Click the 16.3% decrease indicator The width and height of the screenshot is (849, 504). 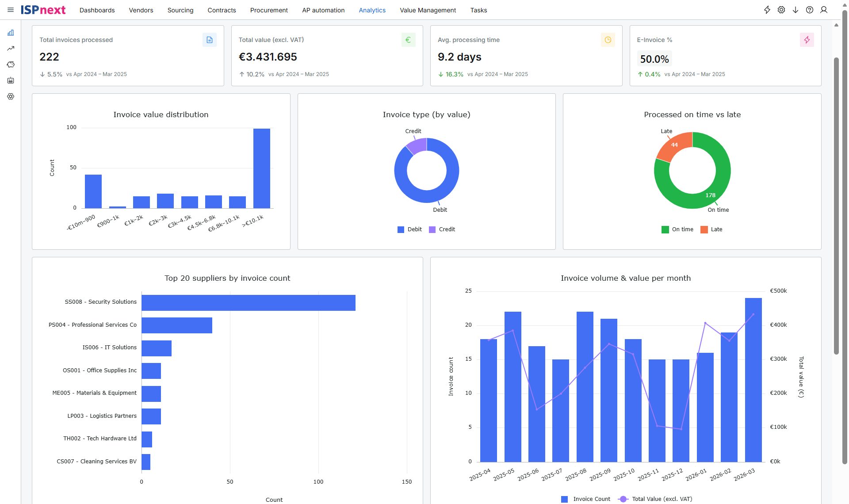[x=451, y=74]
